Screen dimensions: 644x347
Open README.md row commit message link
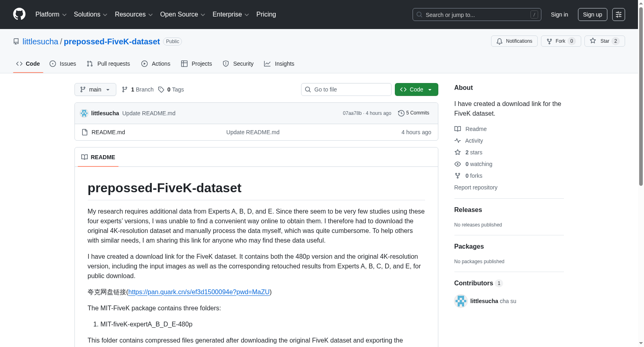tap(253, 132)
